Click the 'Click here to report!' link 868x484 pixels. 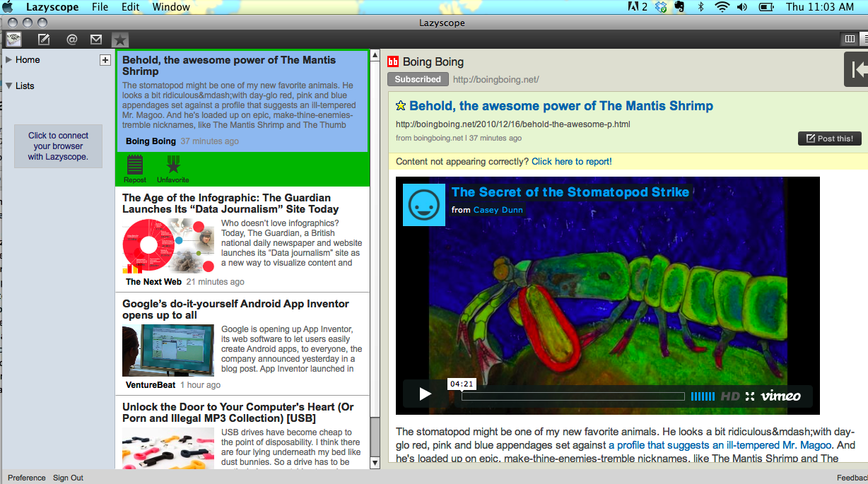[572, 162]
